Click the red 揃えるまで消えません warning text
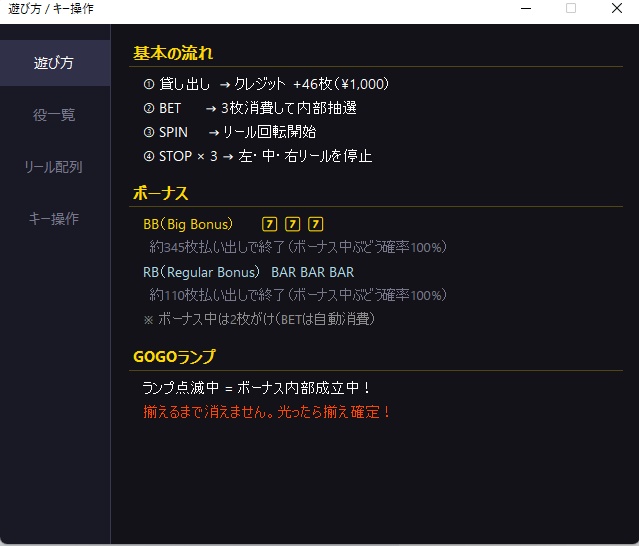Viewport: 639px width, 546px height. tap(267, 412)
